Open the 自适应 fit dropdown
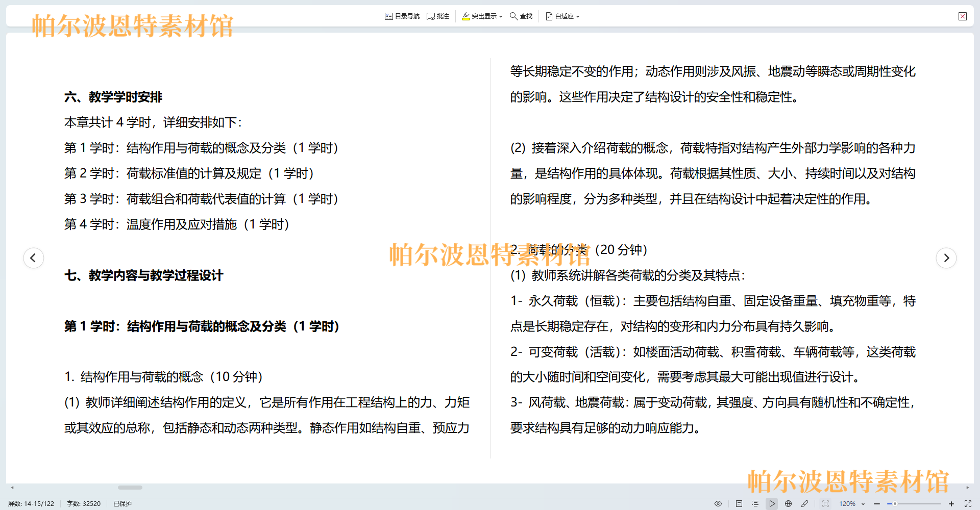 562,16
